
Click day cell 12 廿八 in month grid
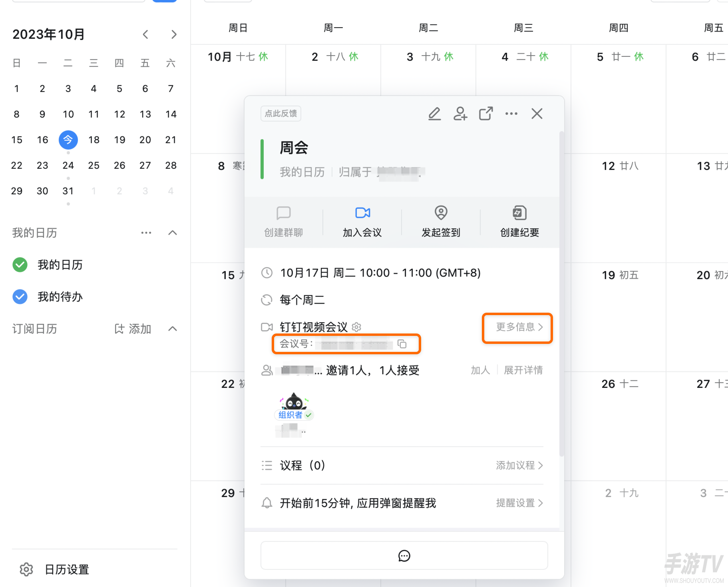click(619, 208)
